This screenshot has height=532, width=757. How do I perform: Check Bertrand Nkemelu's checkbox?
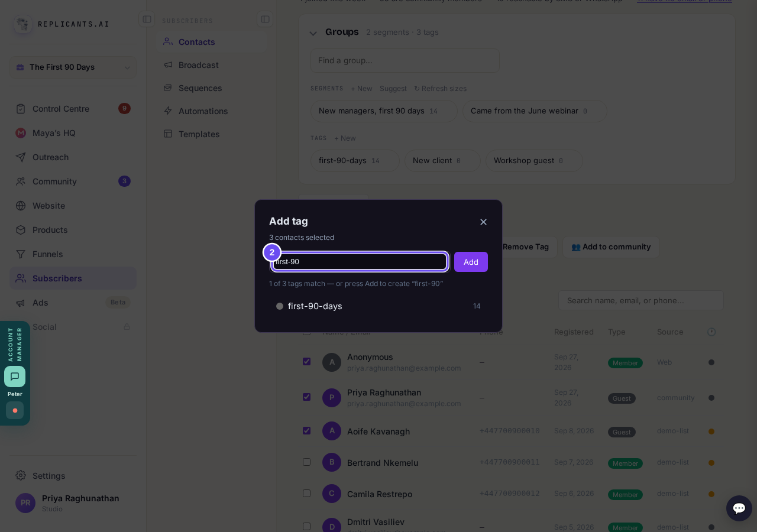point(306,462)
